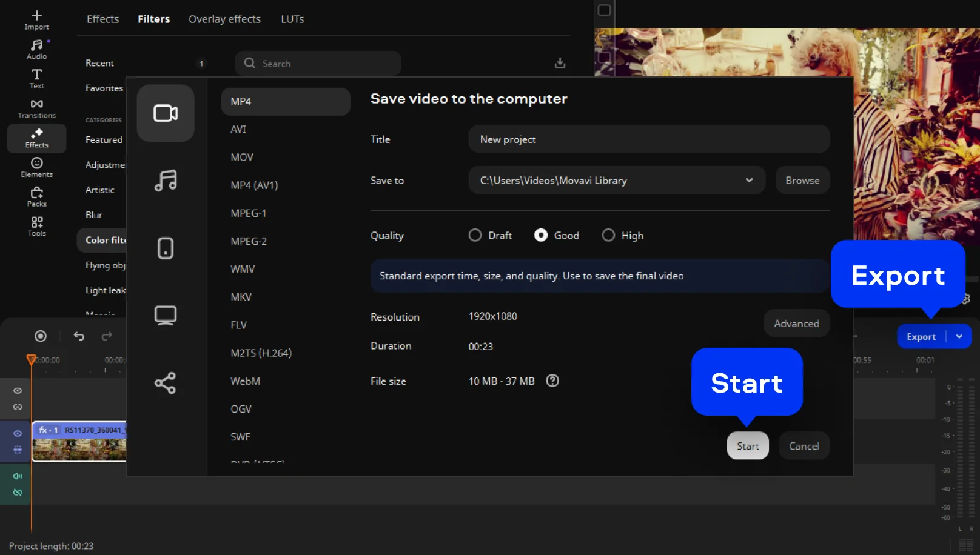
Task: Open the audio export music note icon
Action: 166,181
